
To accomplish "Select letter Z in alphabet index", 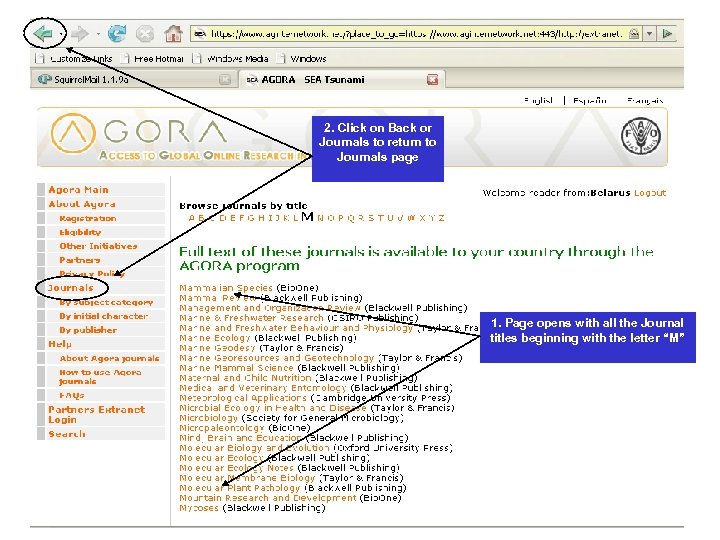I will (x=441, y=218).
